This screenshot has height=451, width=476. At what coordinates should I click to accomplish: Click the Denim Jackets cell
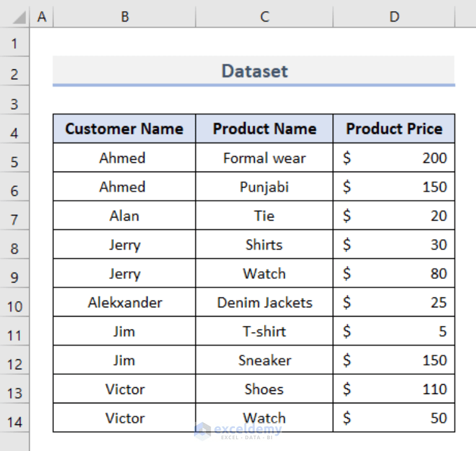pyautogui.click(x=265, y=302)
